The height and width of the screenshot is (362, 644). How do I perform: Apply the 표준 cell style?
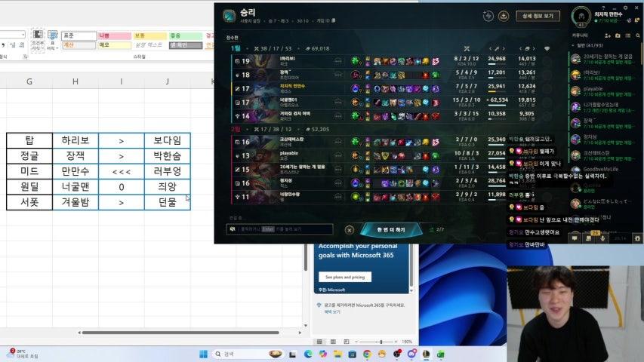79,35
